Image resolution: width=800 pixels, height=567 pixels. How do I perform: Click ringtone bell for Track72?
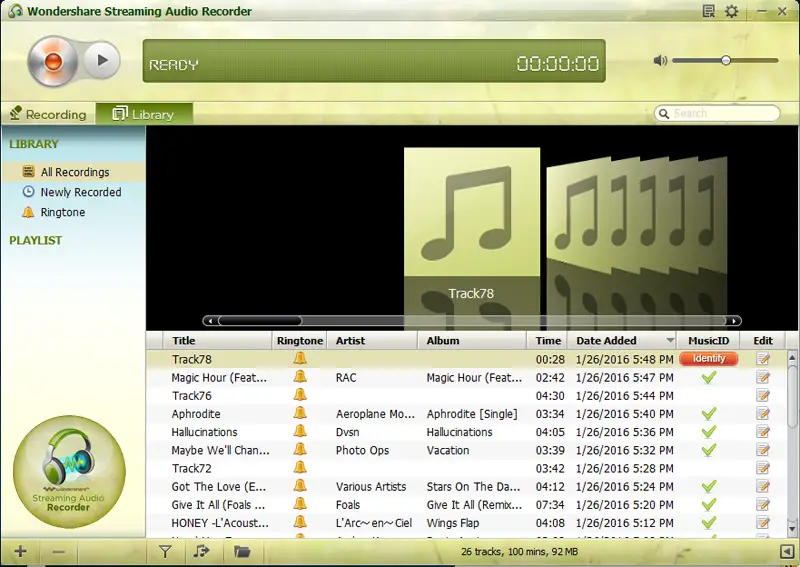tap(300, 467)
